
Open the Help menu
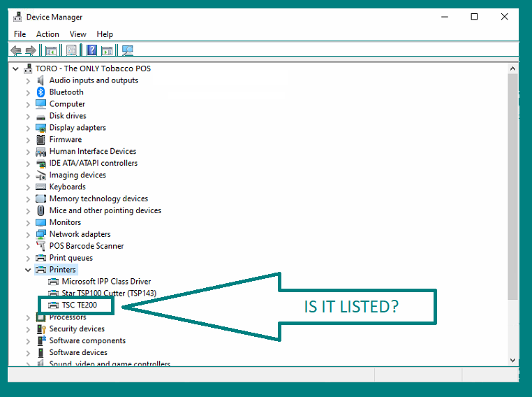[105, 34]
